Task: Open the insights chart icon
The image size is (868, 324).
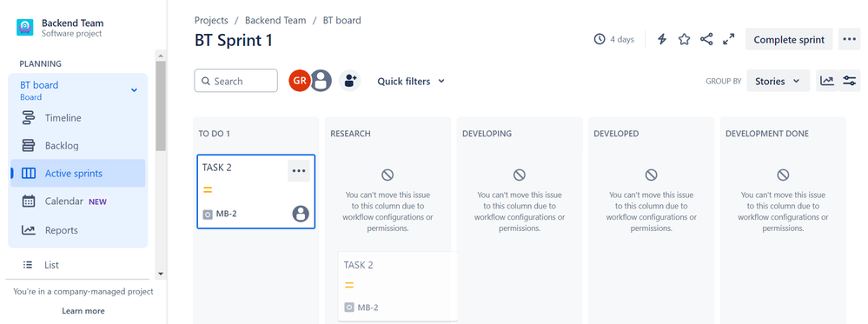Action: pos(827,81)
